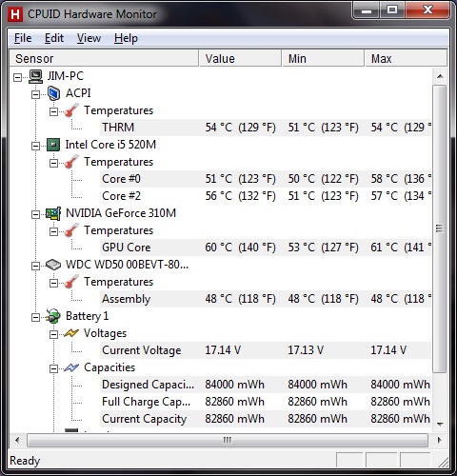The height and width of the screenshot is (476, 457).
Task: Click the Capacities graph icon
Action: click(x=71, y=367)
